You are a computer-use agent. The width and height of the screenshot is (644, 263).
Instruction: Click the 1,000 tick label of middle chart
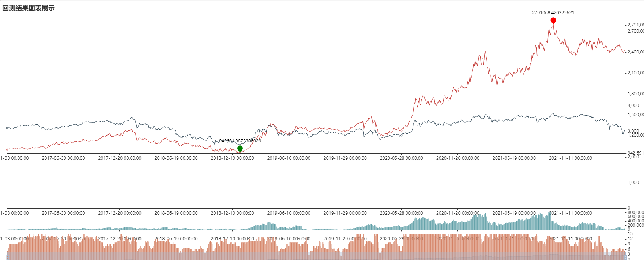point(633,182)
